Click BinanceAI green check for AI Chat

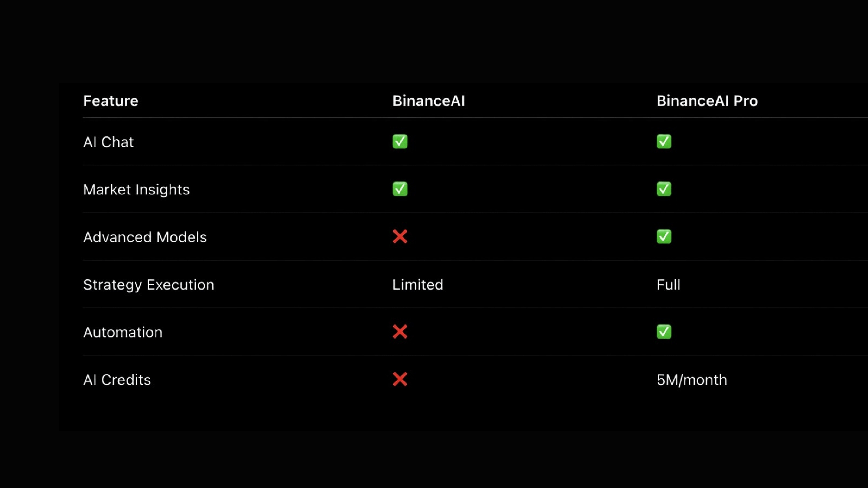click(x=400, y=141)
